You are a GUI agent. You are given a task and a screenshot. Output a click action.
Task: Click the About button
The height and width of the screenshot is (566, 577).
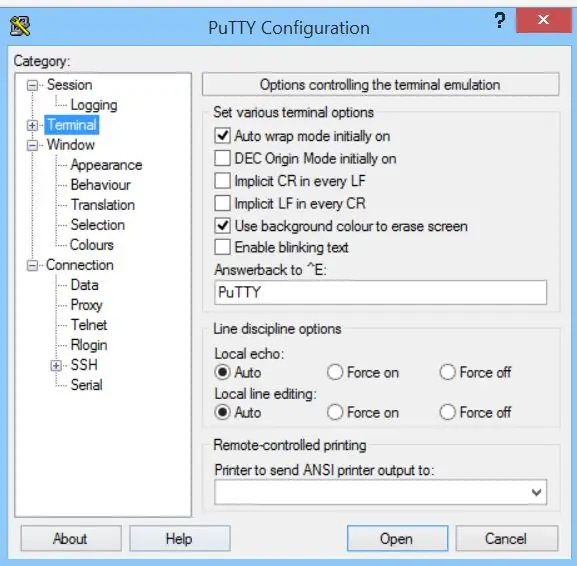(x=71, y=539)
